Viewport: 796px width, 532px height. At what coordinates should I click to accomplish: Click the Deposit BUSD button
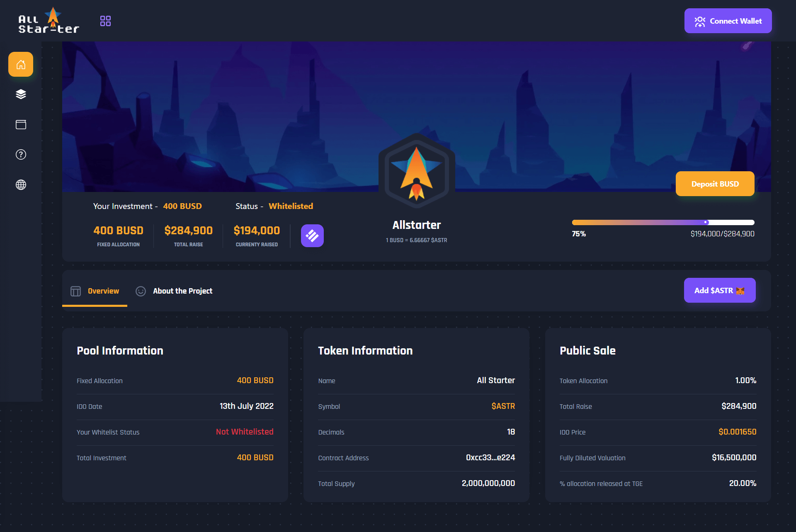[715, 184]
